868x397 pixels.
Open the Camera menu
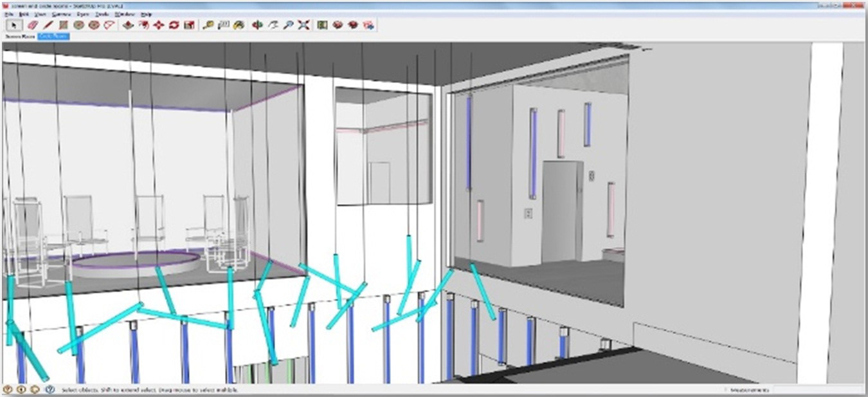click(x=62, y=14)
